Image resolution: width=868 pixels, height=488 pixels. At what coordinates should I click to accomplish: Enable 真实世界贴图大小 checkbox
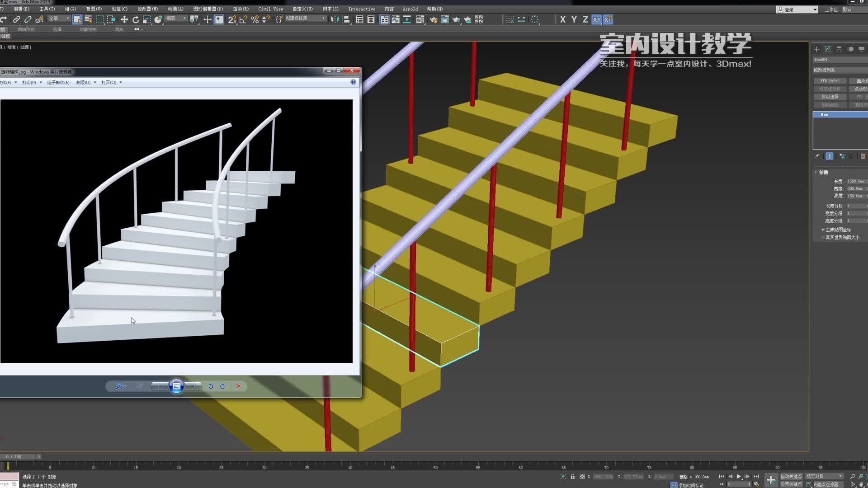pyautogui.click(x=823, y=237)
